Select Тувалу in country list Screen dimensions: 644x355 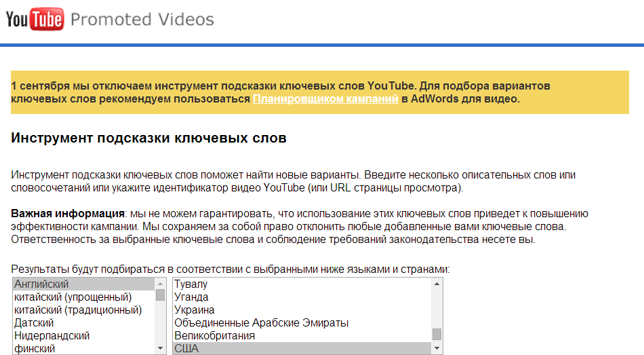(x=302, y=284)
